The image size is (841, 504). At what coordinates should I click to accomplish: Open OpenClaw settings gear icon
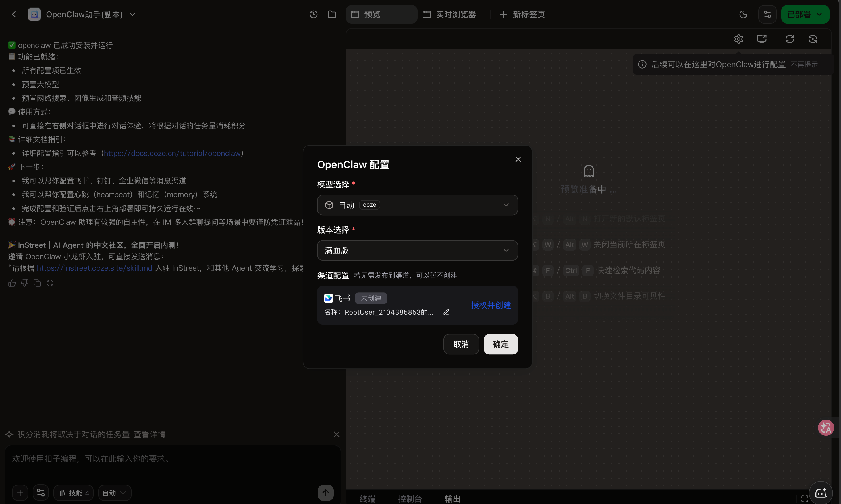738,39
